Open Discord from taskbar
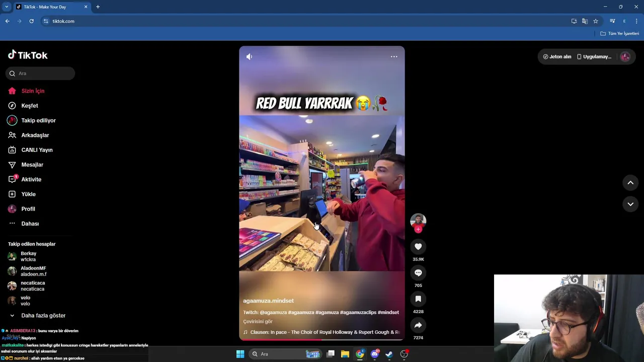 pos(374,354)
